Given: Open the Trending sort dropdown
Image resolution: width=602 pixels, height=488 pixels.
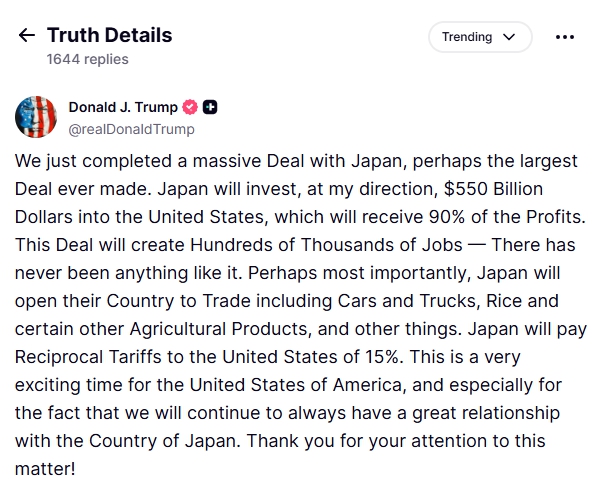Looking at the screenshot, I should tap(480, 37).
